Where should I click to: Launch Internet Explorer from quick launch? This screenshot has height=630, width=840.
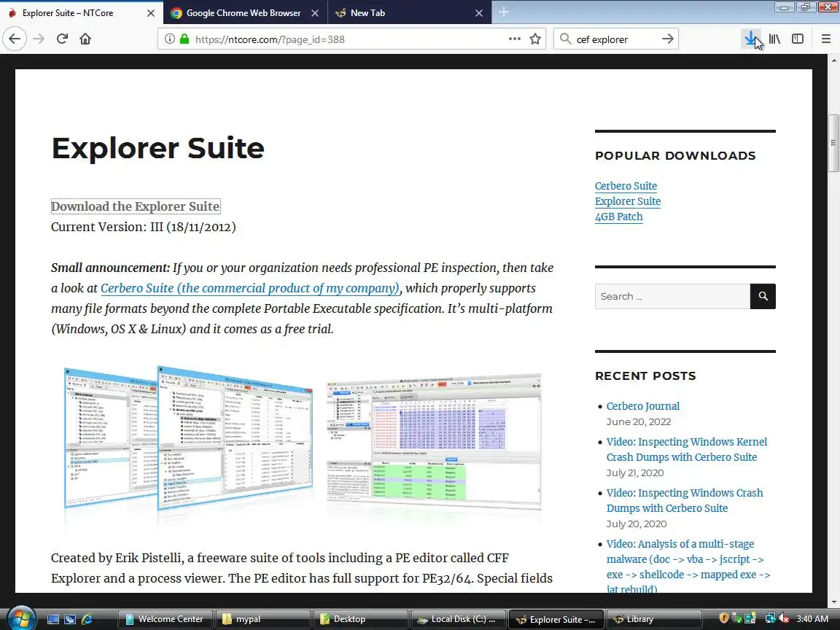point(87,619)
